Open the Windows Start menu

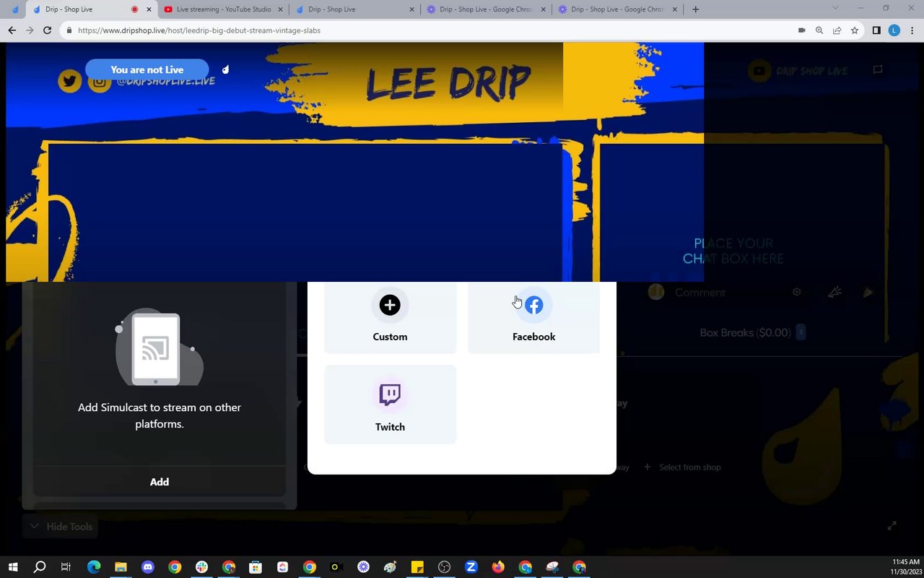pos(12,567)
